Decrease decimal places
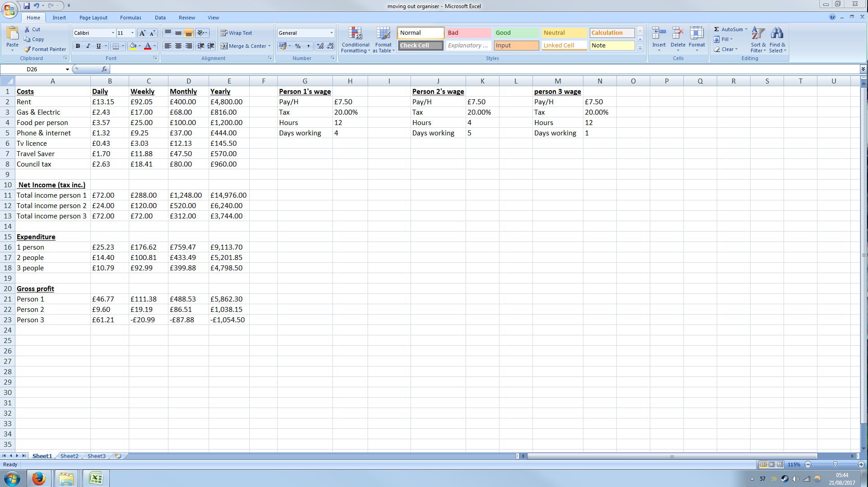Image resolution: width=868 pixels, height=487 pixels. coord(330,46)
